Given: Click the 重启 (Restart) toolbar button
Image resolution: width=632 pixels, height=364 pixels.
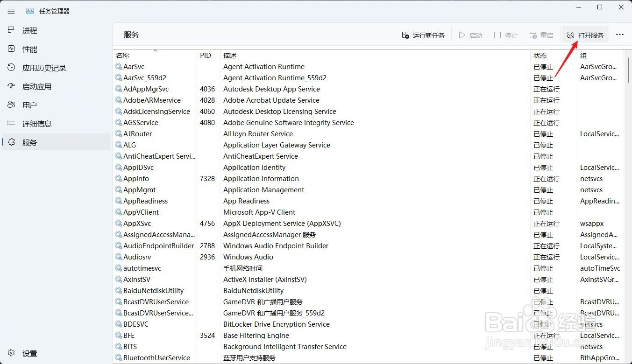Looking at the screenshot, I should (x=541, y=35).
